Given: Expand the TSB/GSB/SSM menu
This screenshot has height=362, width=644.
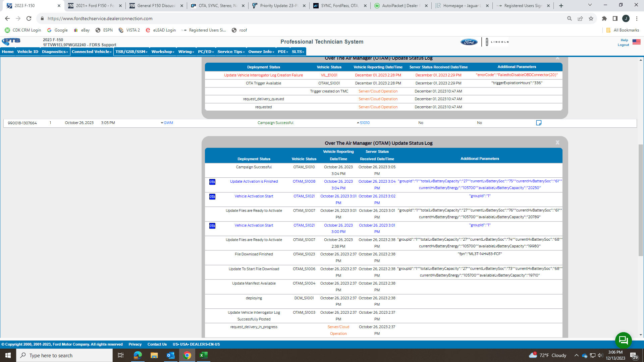Looking at the screenshot, I should click(131, 52).
